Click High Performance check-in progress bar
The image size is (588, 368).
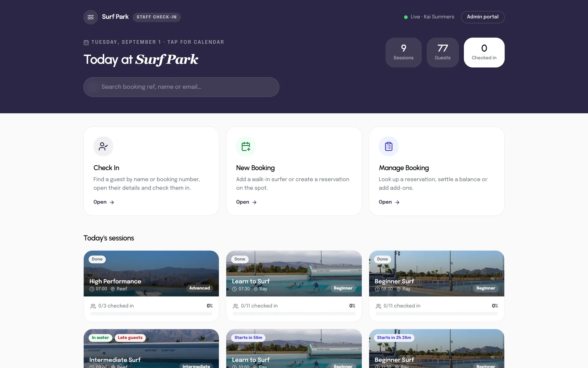(x=151, y=314)
